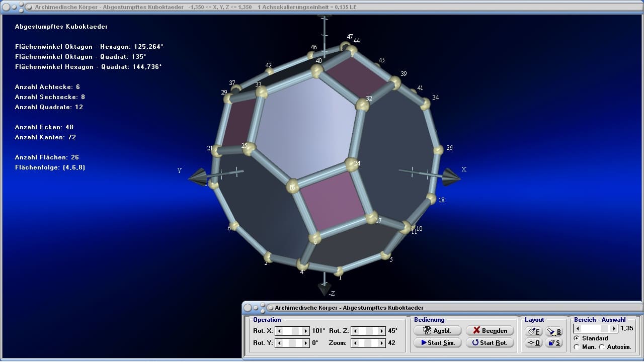
Task: Click vertex sphere 39 on the polyhedron
Action: coord(395,82)
